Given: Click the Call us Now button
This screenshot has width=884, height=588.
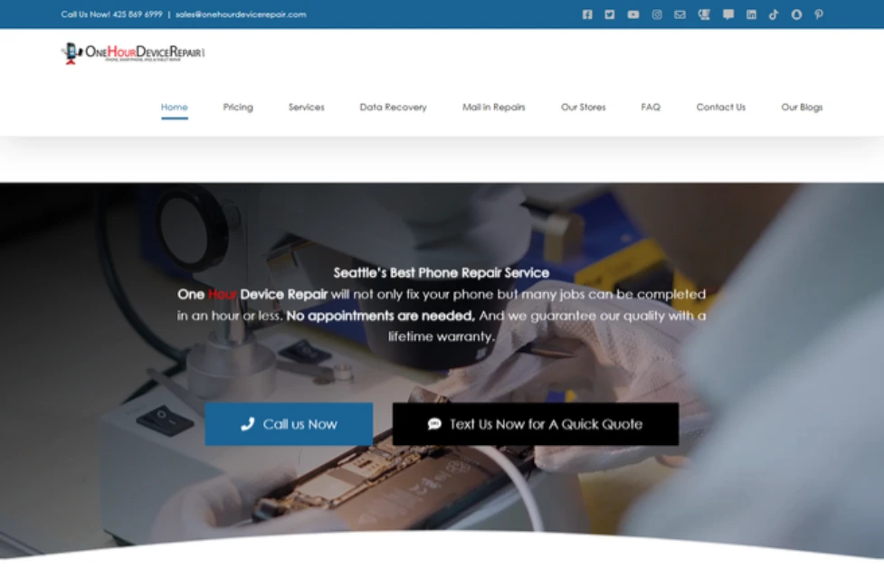Looking at the screenshot, I should 289,424.
